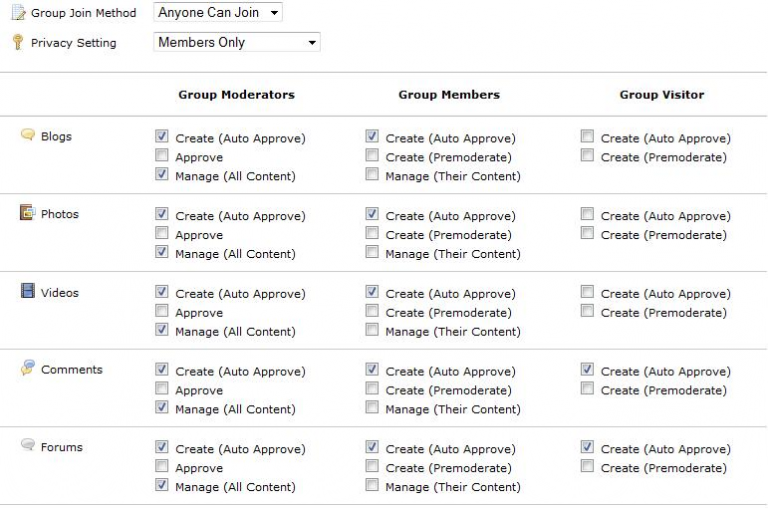Enable Visitor Create (Auto Approve) for Videos

coord(587,292)
